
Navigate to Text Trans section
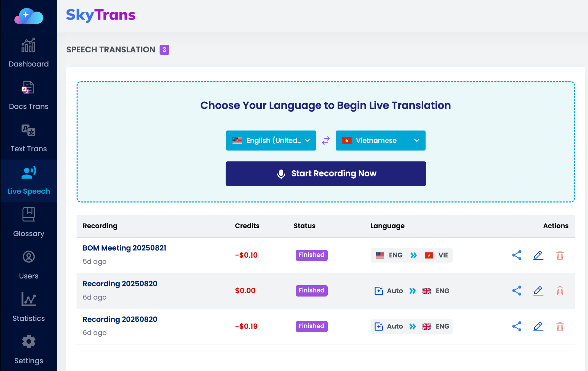click(28, 138)
